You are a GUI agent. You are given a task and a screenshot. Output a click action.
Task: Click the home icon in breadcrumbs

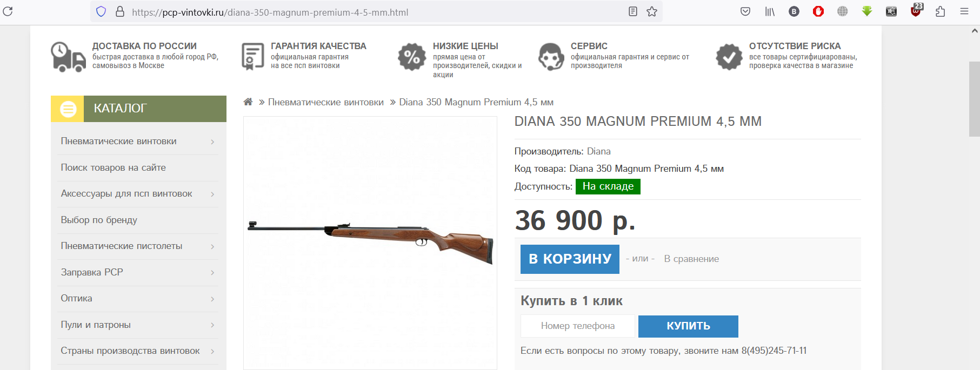point(248,102)
